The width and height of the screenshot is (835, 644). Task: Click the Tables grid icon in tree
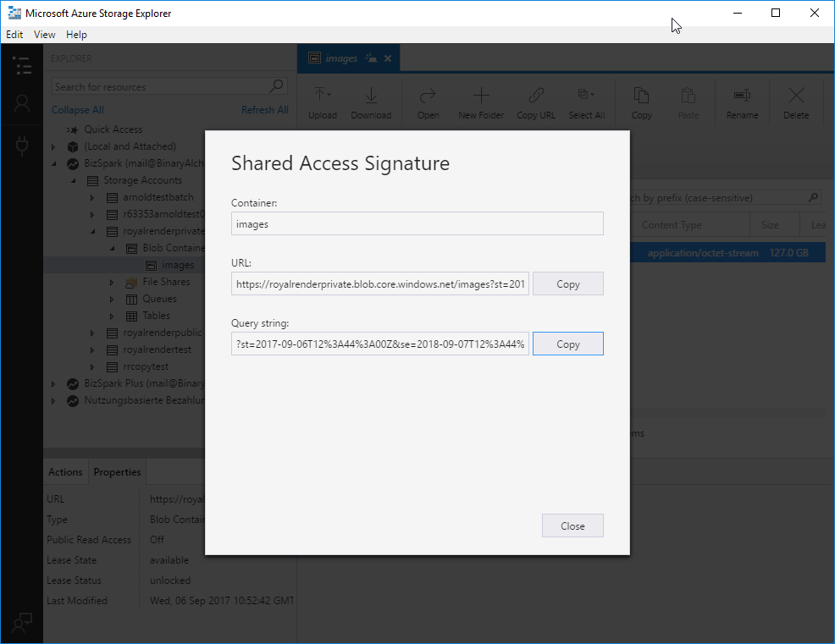131,316
